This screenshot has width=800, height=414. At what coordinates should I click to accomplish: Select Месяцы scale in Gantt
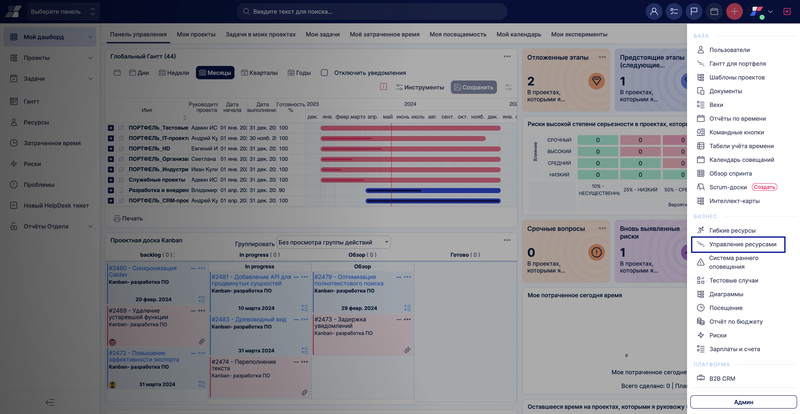214,73
